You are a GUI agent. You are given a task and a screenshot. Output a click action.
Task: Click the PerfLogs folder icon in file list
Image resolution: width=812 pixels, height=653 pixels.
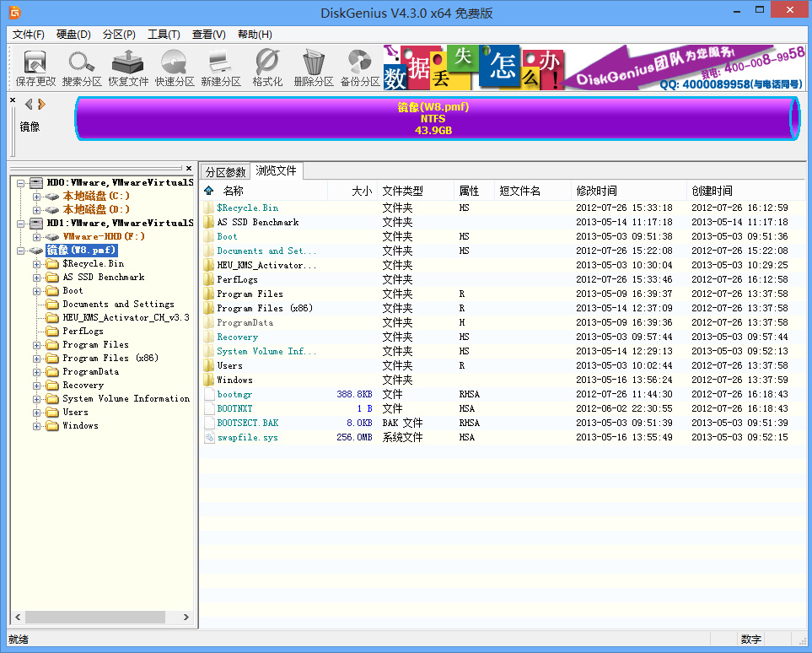click(209, 279)
